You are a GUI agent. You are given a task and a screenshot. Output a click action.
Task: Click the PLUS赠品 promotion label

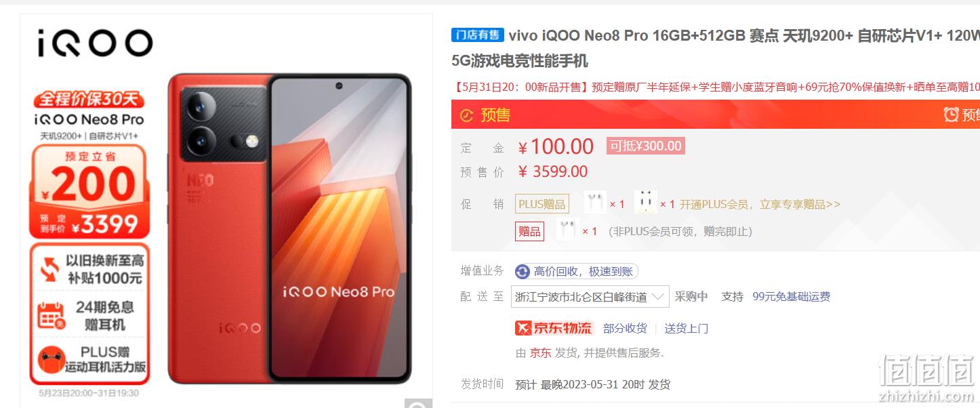[x=542, y=204]
